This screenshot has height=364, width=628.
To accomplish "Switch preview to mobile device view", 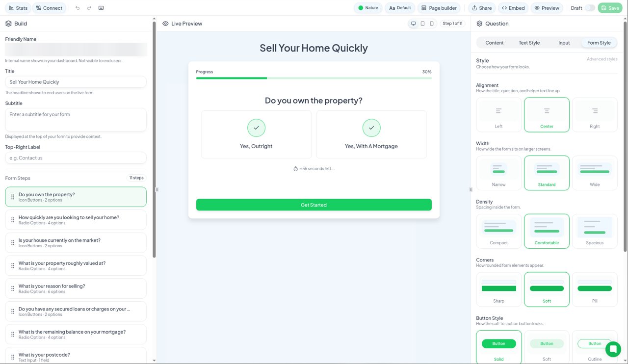I will click(x=432, y=24).
